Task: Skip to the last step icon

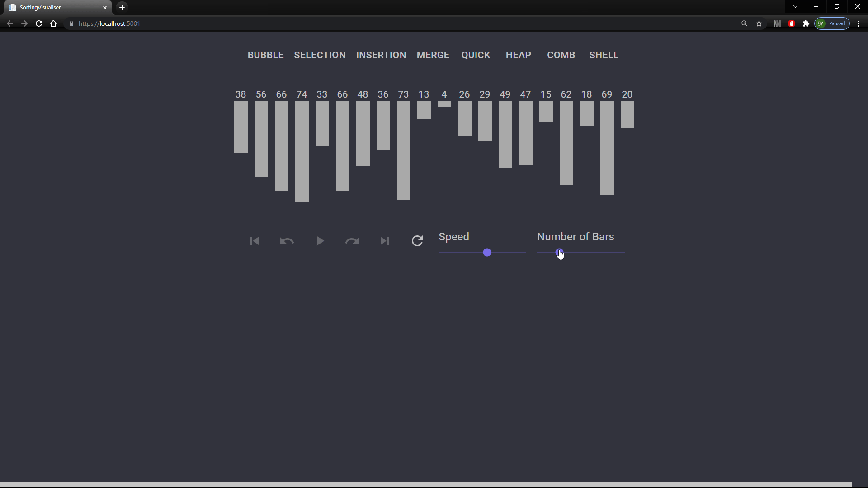Action: 385,241
